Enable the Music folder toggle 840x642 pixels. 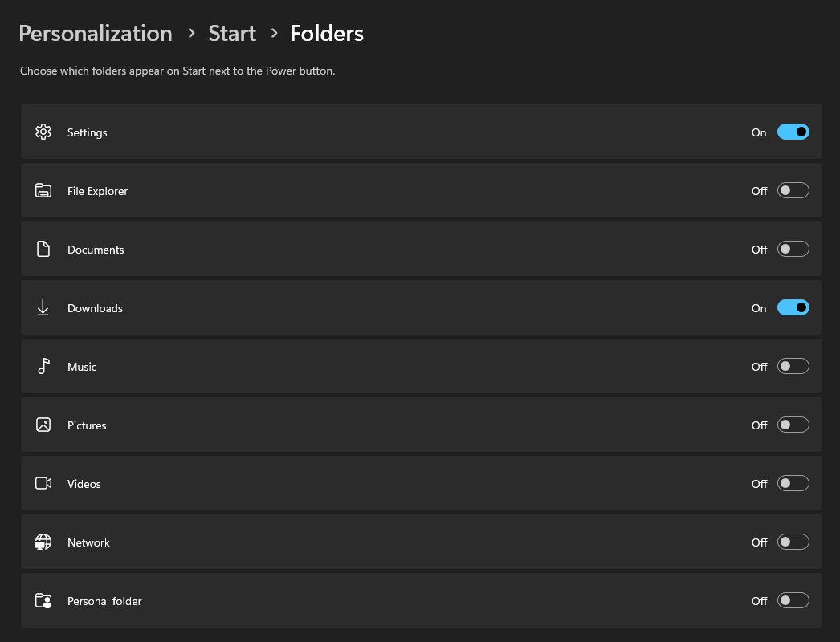point(793,366)
